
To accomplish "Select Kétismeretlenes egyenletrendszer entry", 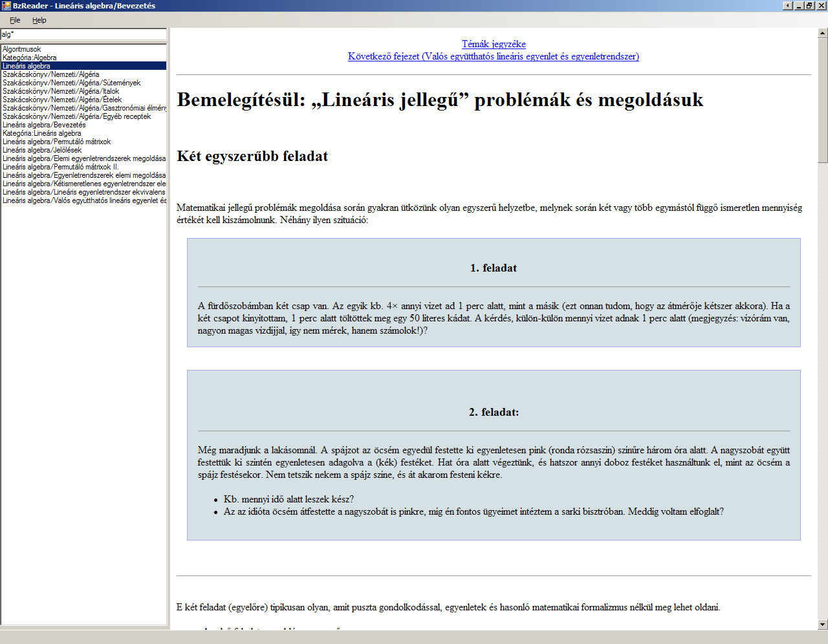I will [84, 184].
